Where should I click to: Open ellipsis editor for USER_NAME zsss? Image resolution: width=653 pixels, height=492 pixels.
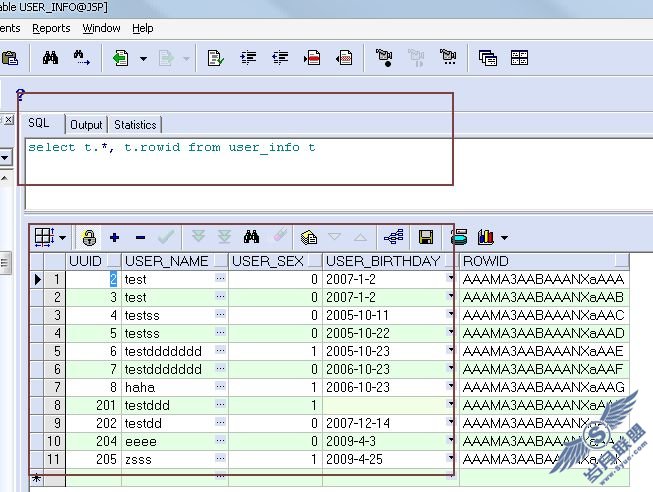220,458
